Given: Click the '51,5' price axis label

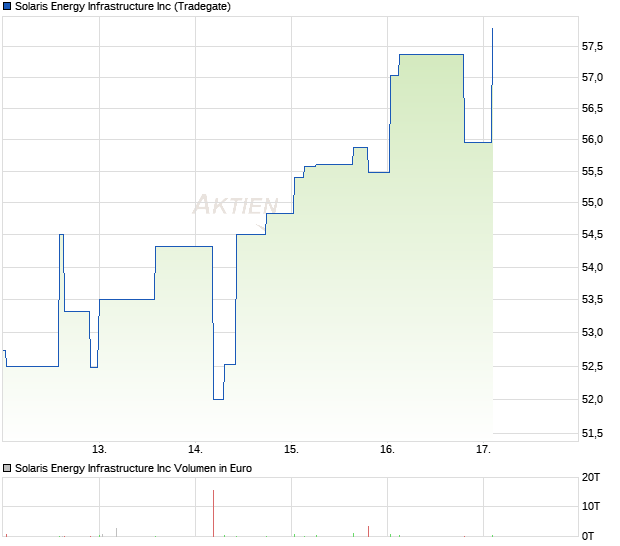Looking at the screenshot, I should pyautogui.click(x=592, y=434).
